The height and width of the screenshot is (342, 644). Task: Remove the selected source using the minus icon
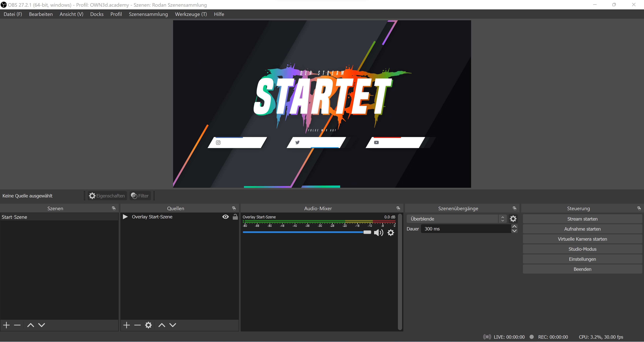137,325
